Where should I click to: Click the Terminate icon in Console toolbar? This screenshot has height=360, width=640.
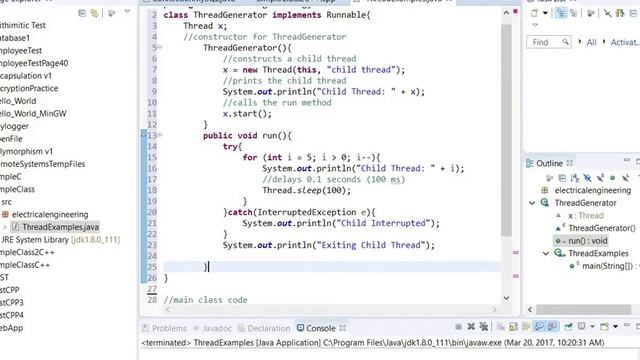(x=458, y=327)
